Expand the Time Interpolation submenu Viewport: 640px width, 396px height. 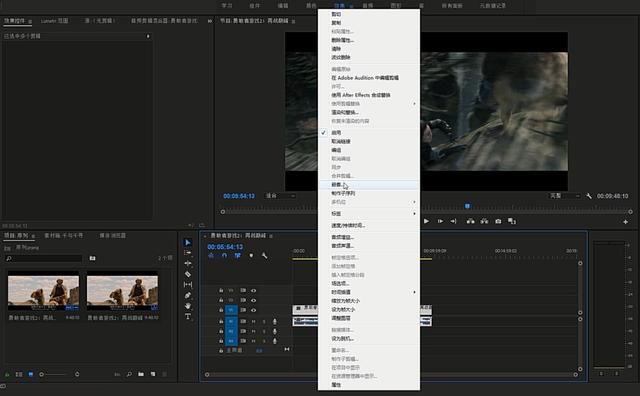click(369, 292)
